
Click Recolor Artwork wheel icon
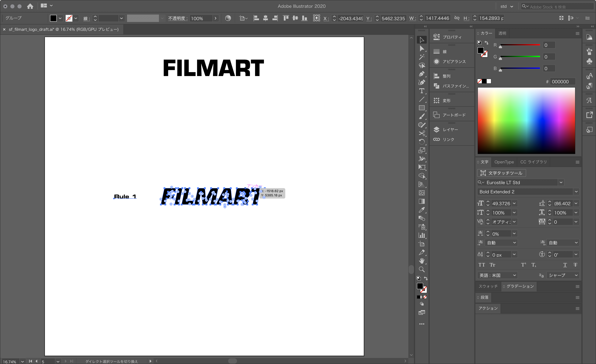228,18
